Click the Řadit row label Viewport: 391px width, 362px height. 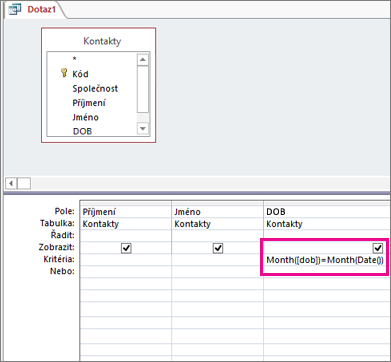point(62,235)
